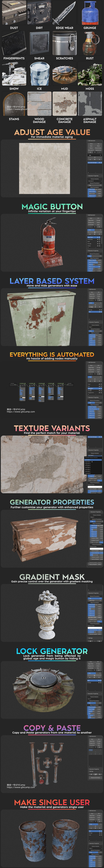Select Concrete 8 from texture variants list
This screenshot has height=868, width=104.
click(93, 473)
